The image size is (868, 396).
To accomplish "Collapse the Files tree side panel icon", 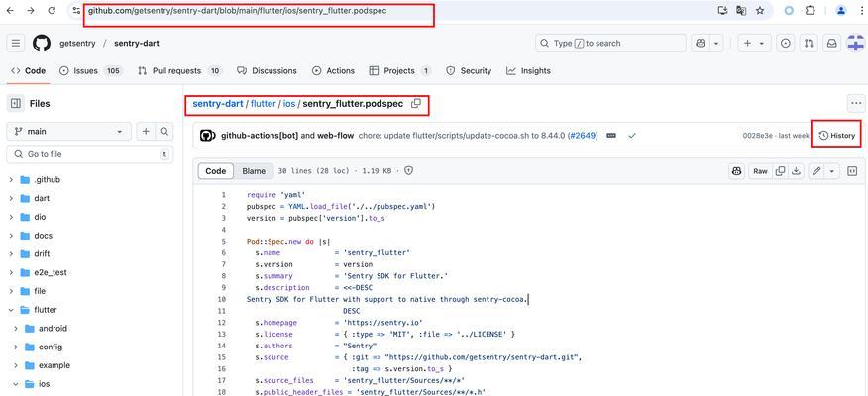I will tap(16, 103).
